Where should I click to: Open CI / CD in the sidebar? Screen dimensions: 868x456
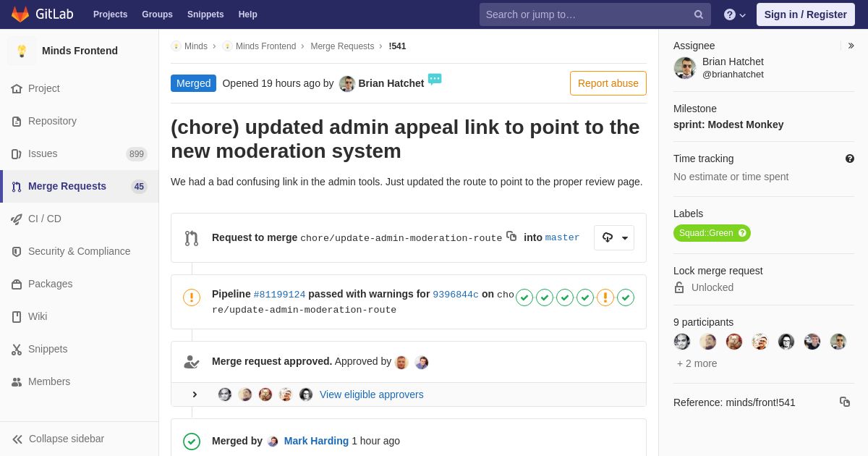(x=80, y=219)
